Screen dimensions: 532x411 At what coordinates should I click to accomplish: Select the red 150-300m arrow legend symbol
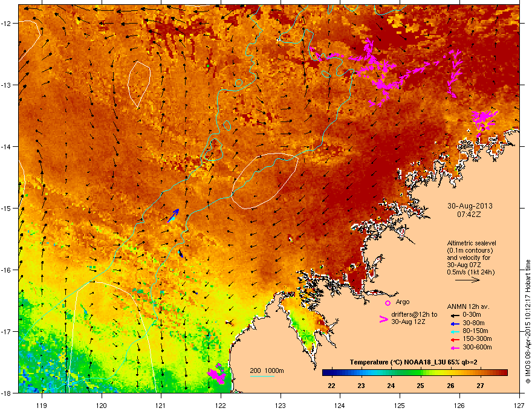point(455,340)
